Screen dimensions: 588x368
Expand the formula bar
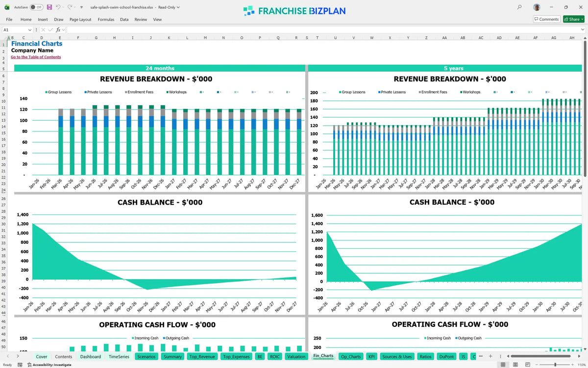click(582, 30)
